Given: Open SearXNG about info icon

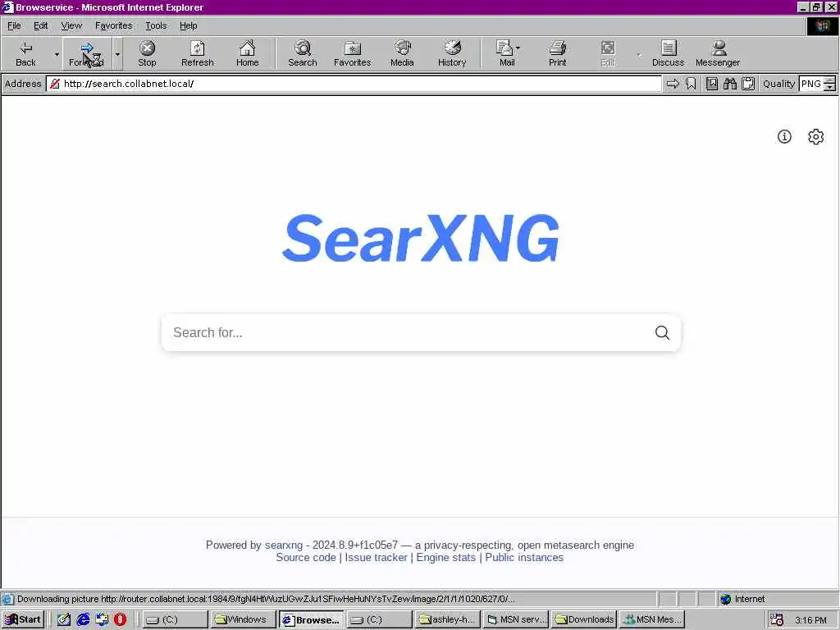Looking at the screenshot, I should pos(784,137).
